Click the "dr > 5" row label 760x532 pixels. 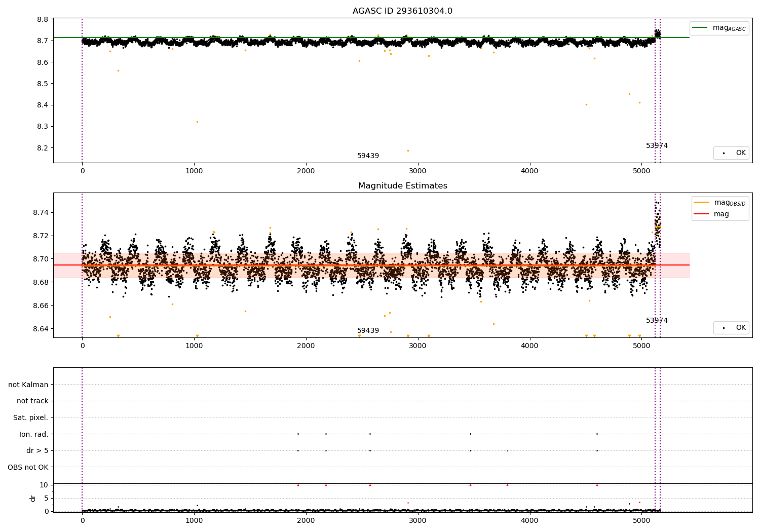point(37,451)
